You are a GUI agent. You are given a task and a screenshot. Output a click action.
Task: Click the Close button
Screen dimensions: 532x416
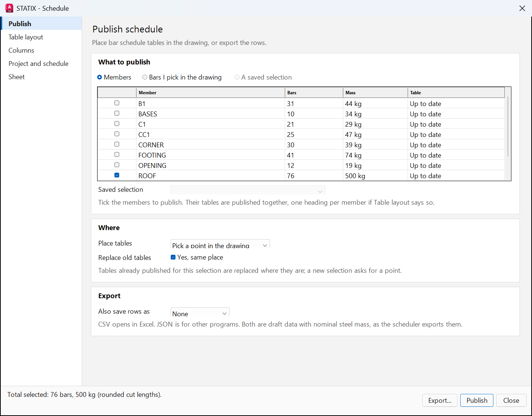[x=511, y=401]
